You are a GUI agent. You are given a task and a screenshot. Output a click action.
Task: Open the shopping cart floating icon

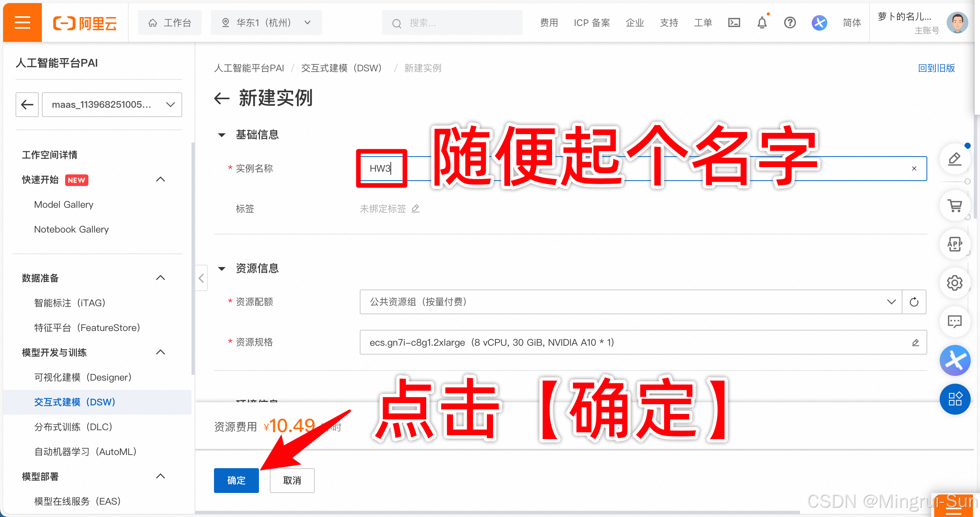[954, 206]
